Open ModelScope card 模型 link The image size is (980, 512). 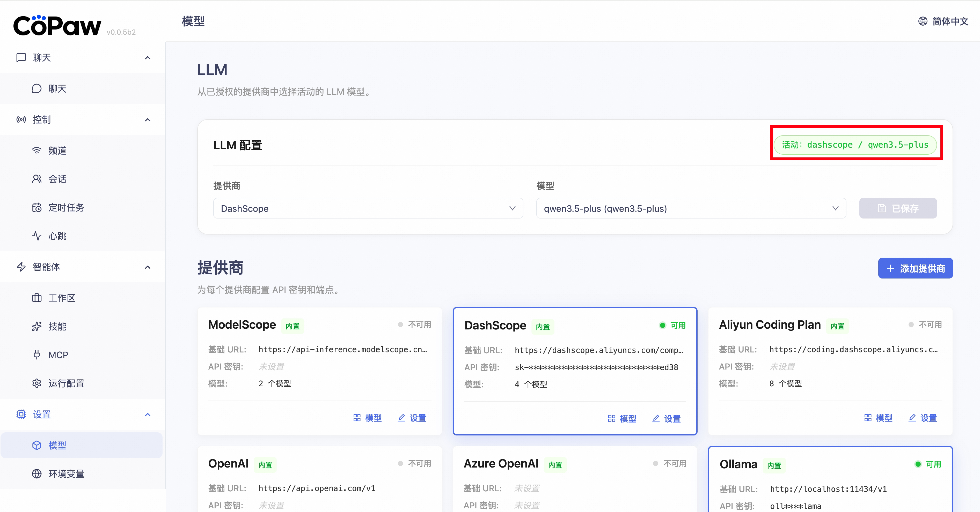tap(368, 418)
